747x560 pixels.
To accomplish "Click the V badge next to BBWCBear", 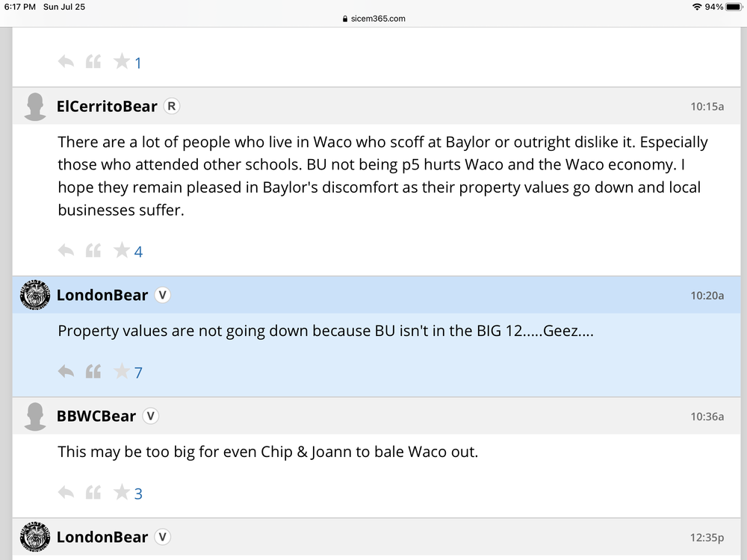I will click(x=151, y=416).
